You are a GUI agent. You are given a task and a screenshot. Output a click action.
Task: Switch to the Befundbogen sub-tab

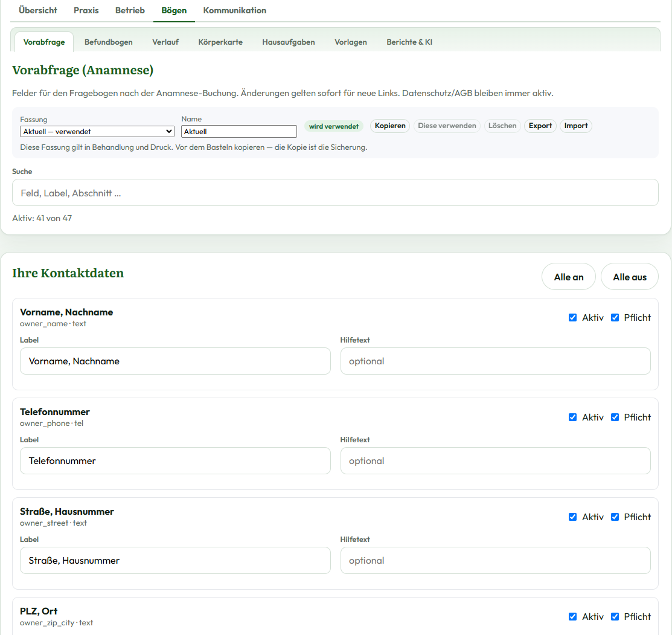109,42
